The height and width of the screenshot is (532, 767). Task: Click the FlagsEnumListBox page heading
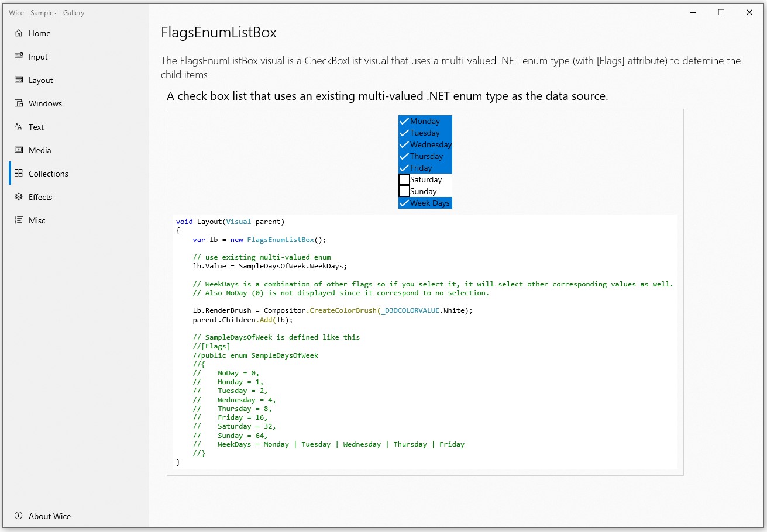(219, 33)
